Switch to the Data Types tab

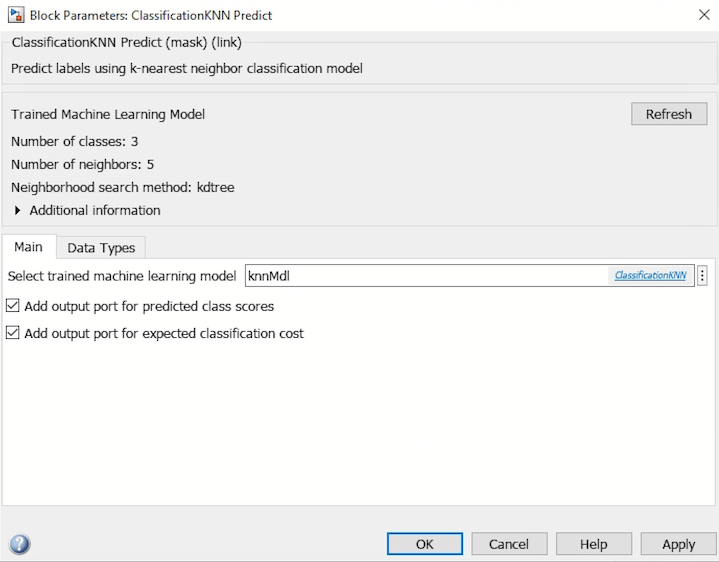tap(101, 248)
